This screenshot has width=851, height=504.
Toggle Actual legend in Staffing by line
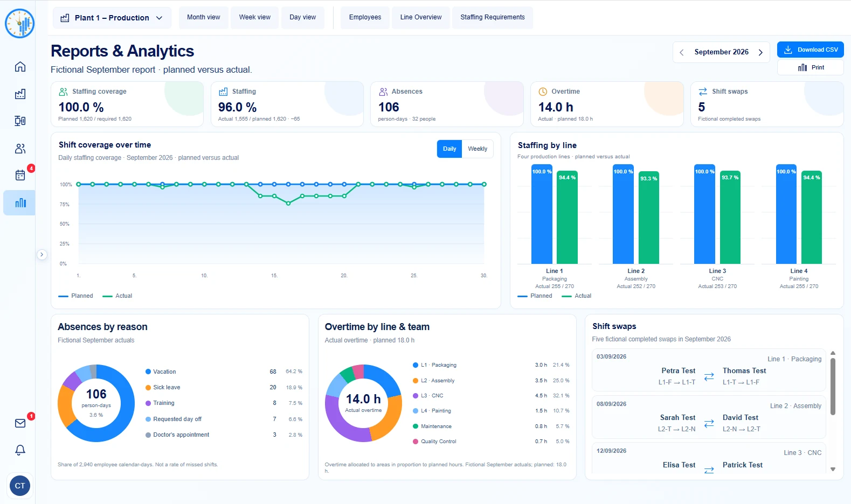click(577, 296)
